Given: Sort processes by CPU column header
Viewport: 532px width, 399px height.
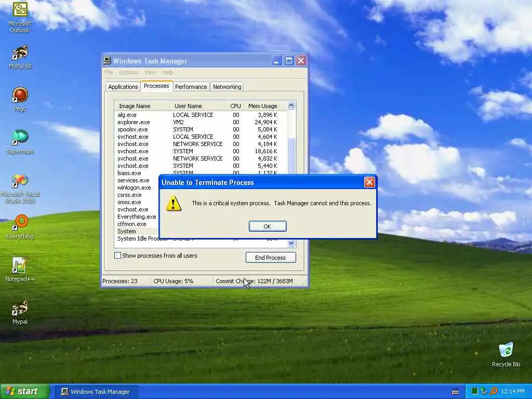Looking at the screenshot, I should click(235, 106).
